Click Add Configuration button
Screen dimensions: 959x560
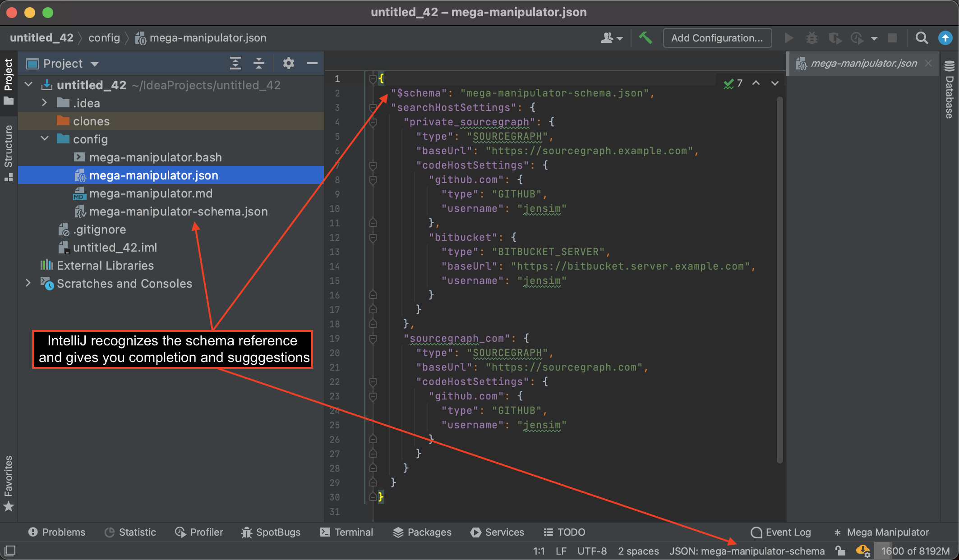717,38
